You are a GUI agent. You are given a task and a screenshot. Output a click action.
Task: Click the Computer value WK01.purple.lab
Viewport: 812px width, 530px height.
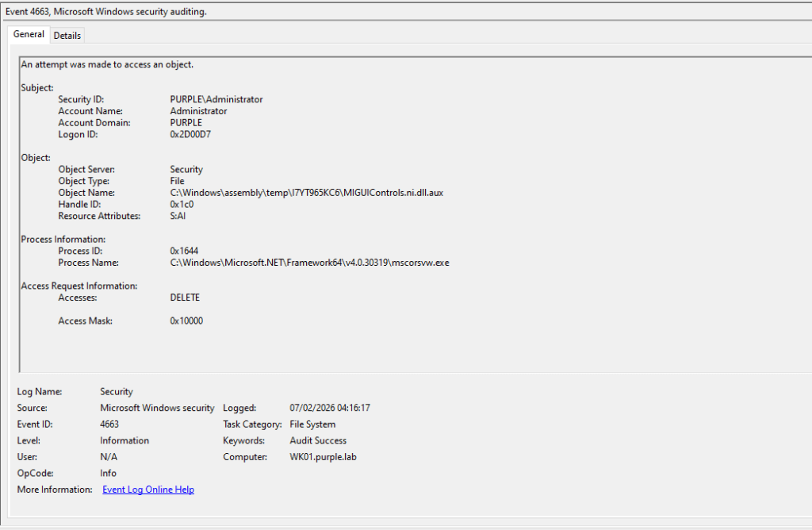[324, 457]
